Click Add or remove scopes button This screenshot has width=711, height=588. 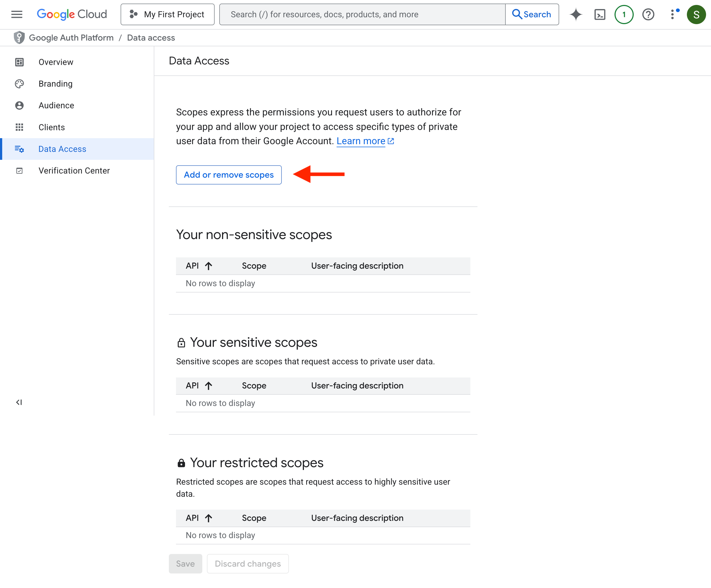pos(229,175)
